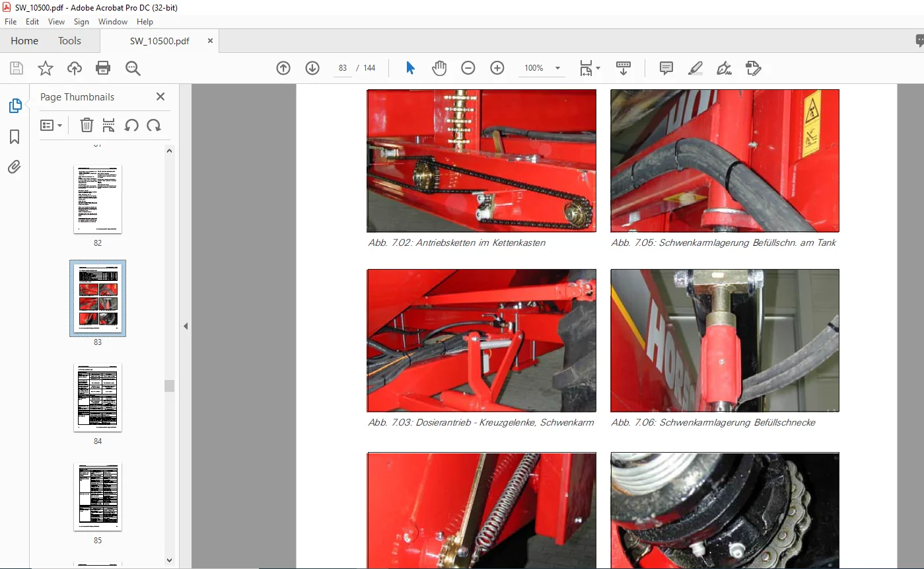Open the Attachments paperclip pane
Viewport: 924px width, 569px height.
click(x=15, y=167)
